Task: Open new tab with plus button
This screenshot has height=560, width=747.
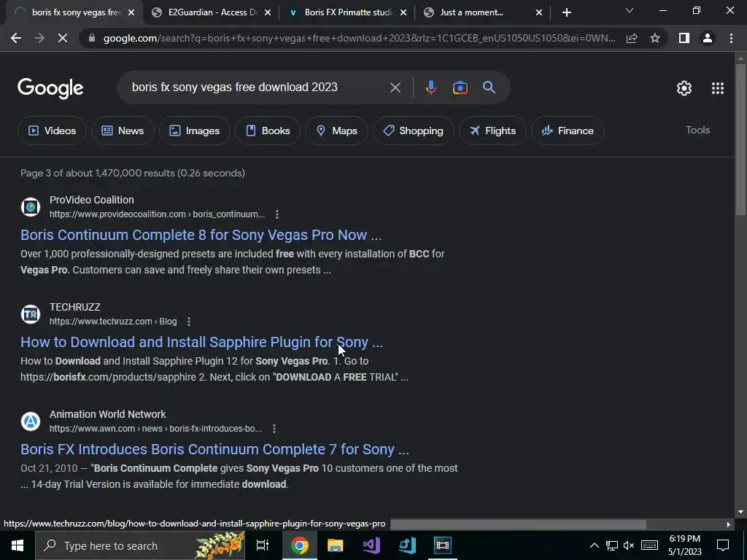Action: 566,12
